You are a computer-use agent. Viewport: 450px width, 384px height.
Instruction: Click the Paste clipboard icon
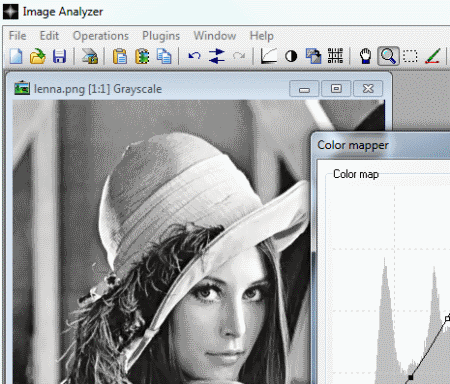coord(120,56)
